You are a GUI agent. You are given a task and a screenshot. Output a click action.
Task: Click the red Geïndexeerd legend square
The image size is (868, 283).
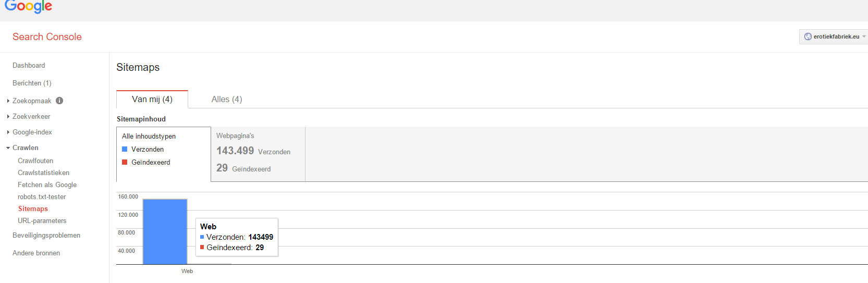click(x=125, y=162)
